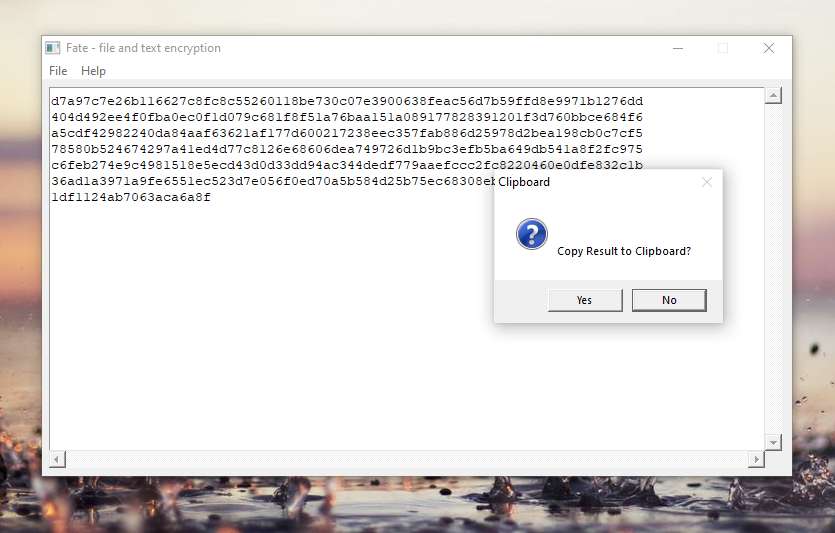This screenshot has width=835, height=533.
Task: Click the vertical scrollbar up arrow
Action: [x=773, y=96]
